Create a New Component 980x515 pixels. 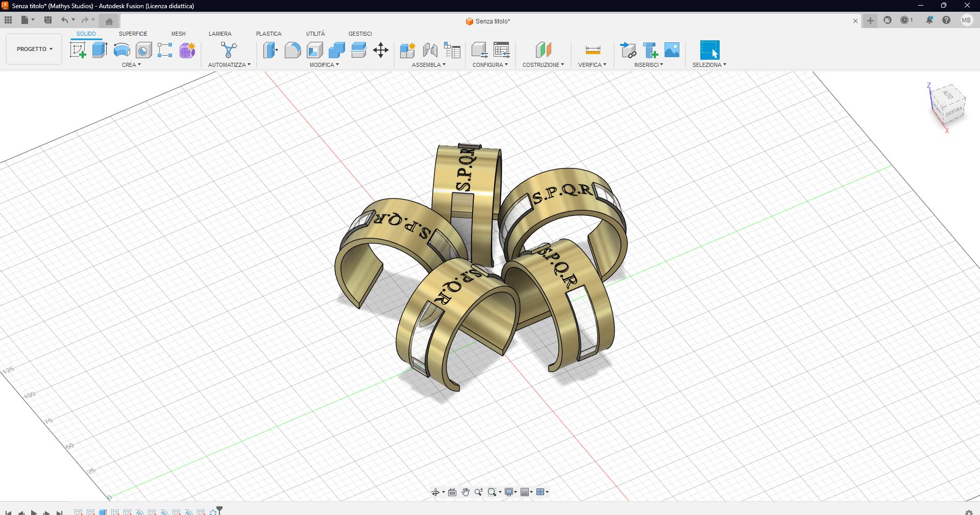tap(408, 50)
